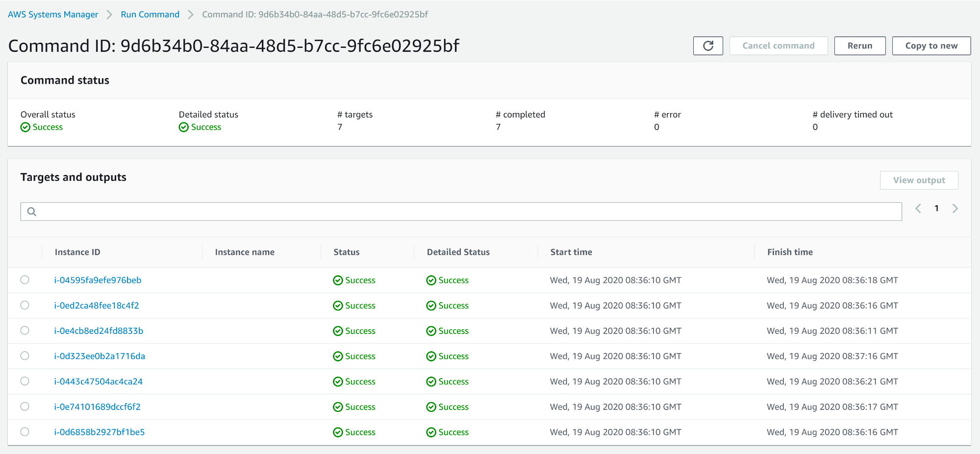Navigate to Run Command breadcrumb
The height and width of the screenshot is (454, 980).
click(150, 15)
